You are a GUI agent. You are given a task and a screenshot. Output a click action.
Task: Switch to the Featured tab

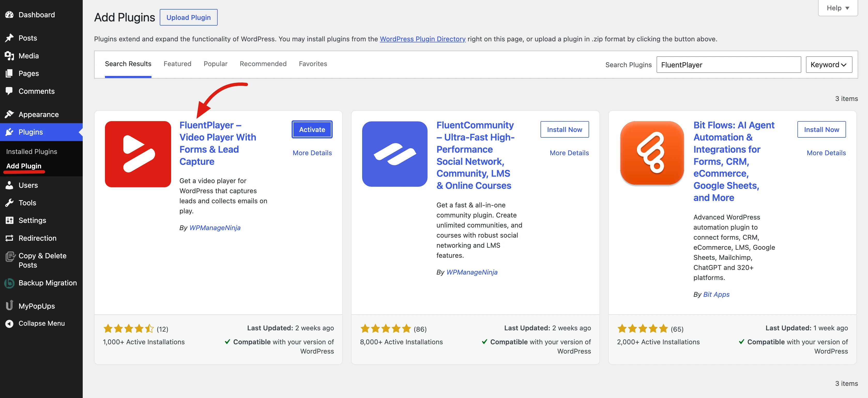click(178, 64)
